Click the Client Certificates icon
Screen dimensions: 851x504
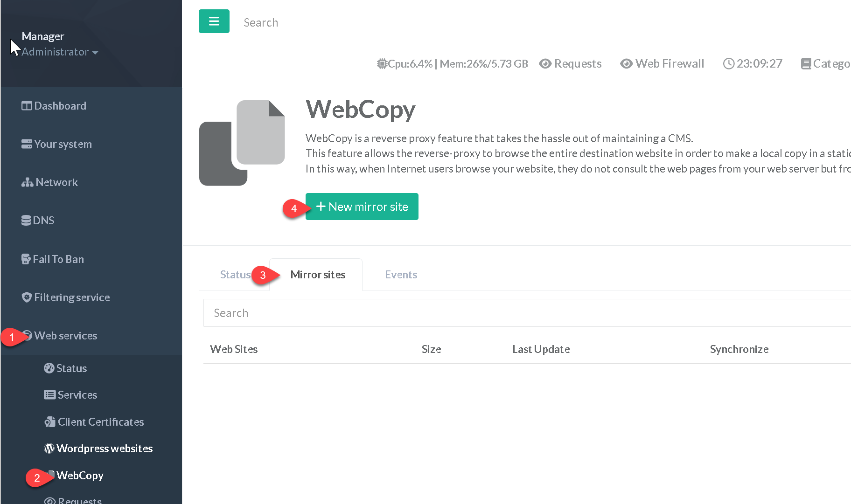pyautogui.click(x=49, y=422)
